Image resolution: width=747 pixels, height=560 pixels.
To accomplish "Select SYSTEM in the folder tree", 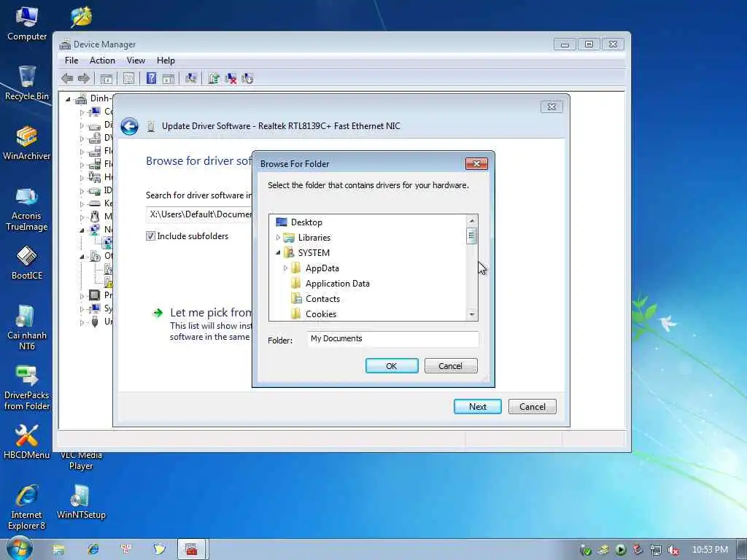I will 314,253.
